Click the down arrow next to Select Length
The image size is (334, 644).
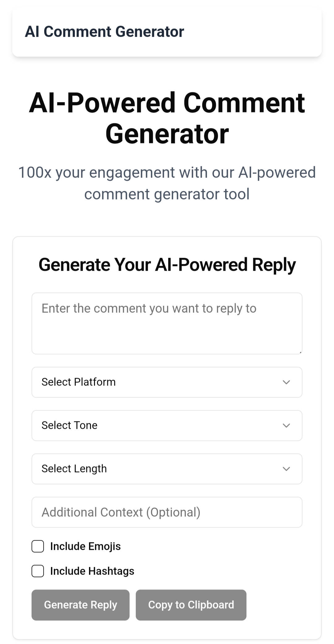(x=286, y=469)
